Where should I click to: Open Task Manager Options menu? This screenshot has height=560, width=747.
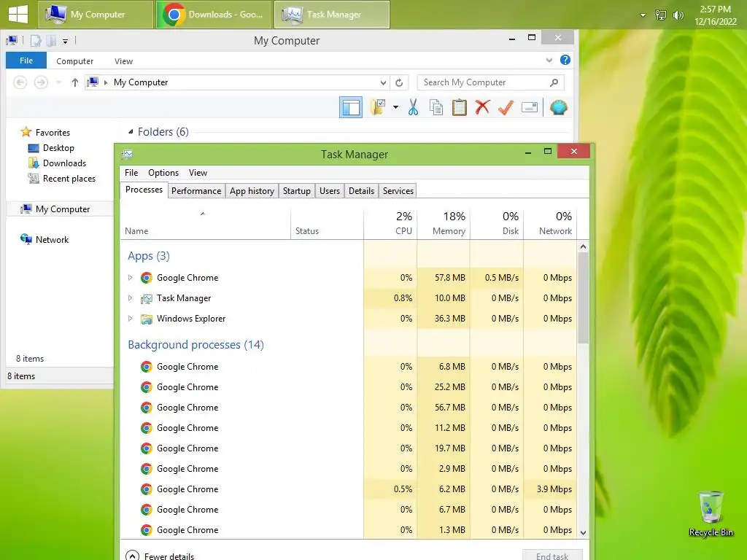[163, 173]
